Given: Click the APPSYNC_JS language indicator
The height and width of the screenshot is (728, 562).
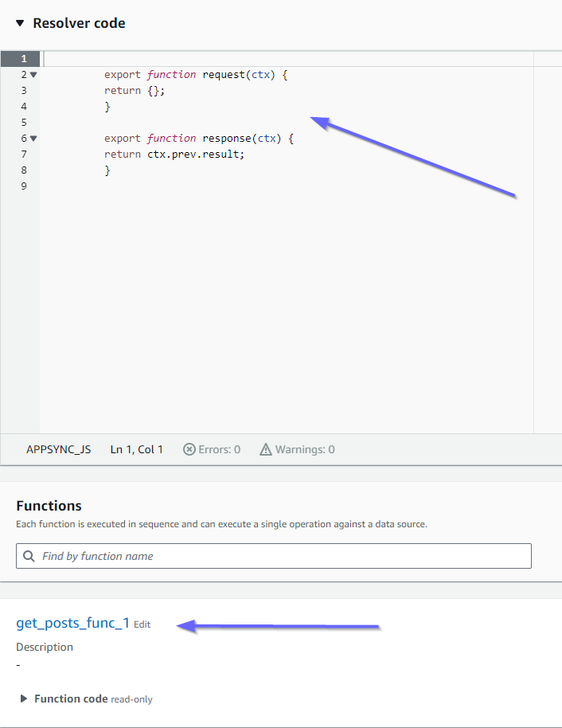Looking at the screenshot, I should (x=58, y=449).
